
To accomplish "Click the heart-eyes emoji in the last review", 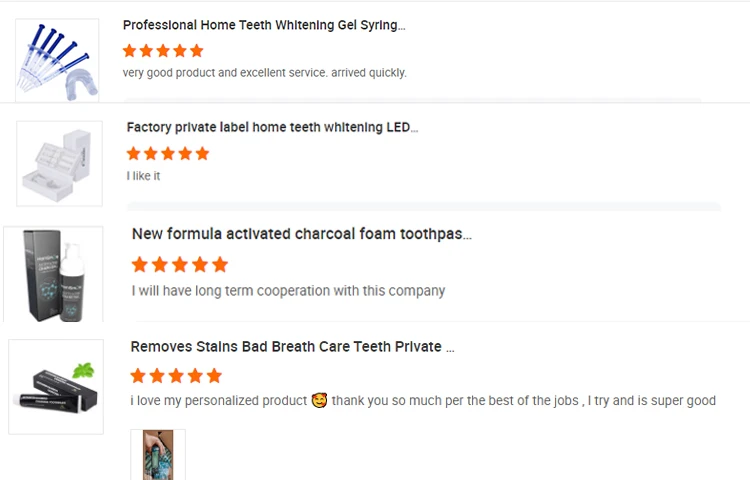I will point(320,401).
